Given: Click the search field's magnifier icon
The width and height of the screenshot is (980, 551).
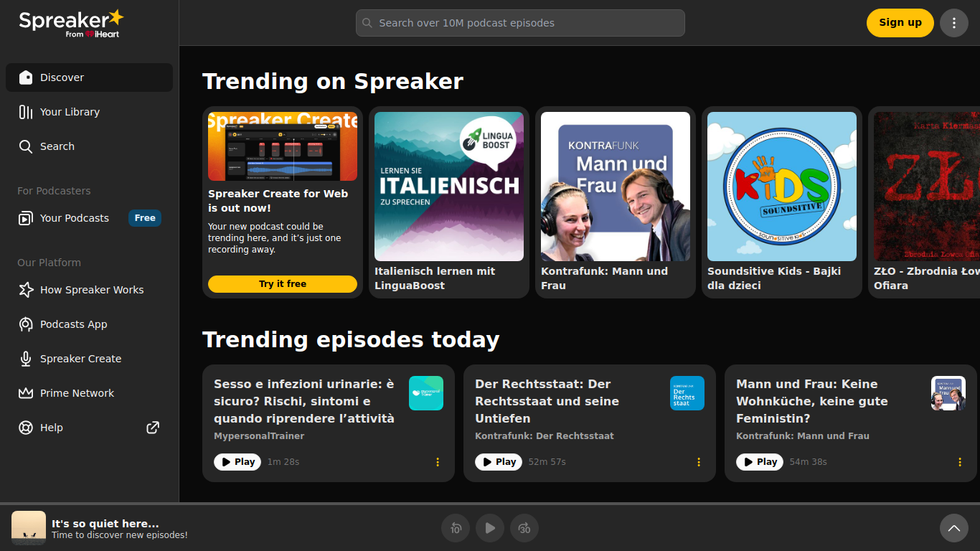Looking at the screenshot, I should [x=367, y=23].
